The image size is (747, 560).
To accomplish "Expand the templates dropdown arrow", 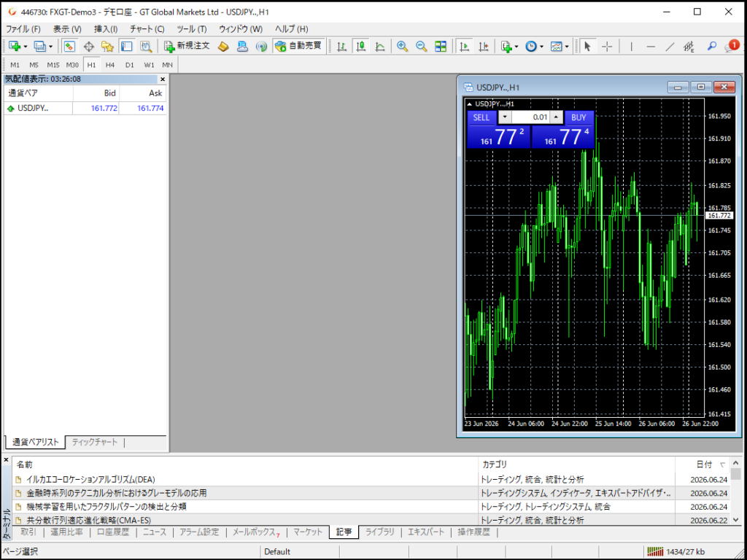I will [x=567, y=47].
